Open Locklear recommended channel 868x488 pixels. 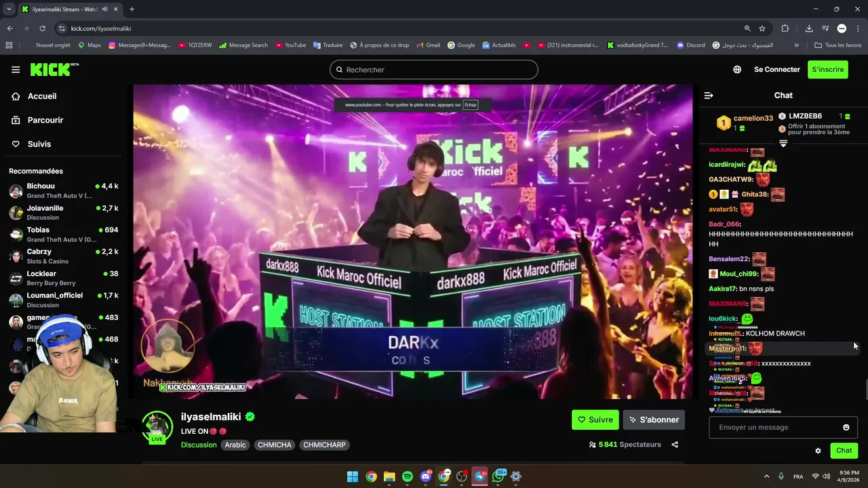click(64, 278)
